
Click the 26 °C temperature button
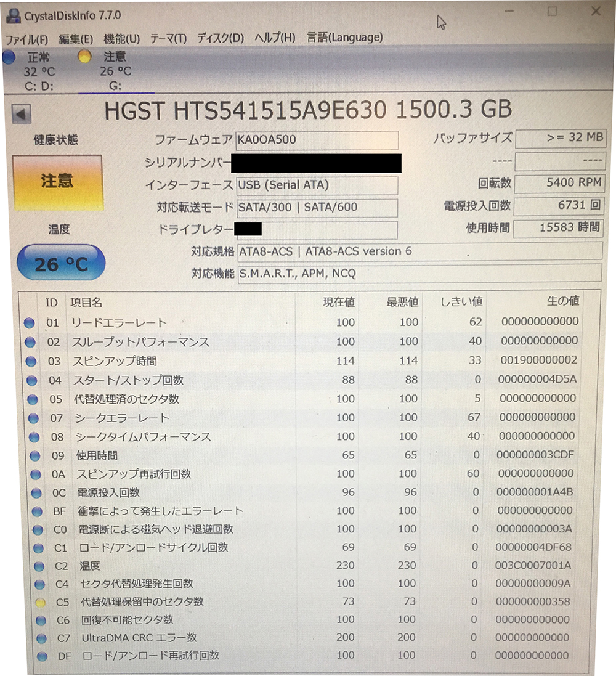pos(60,264)
